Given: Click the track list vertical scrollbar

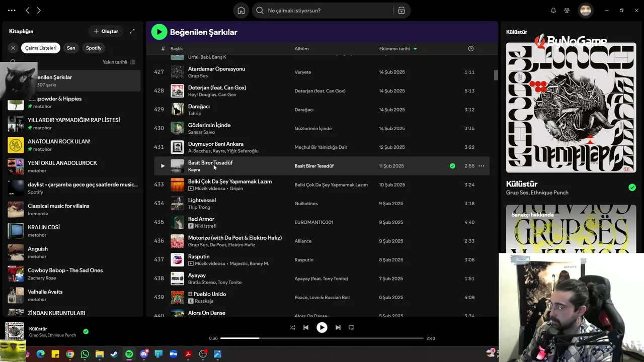Looking at the screenshot, I should click(x=496, y=75).
